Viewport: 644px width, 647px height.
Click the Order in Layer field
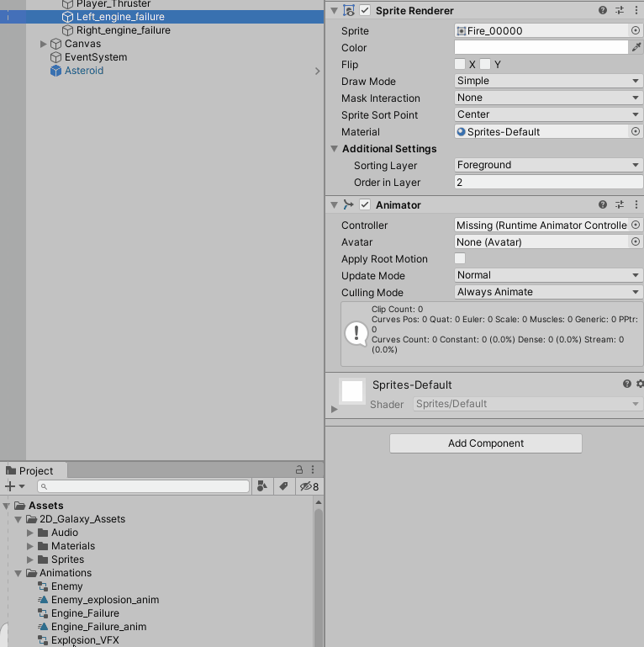pos(548,182)
